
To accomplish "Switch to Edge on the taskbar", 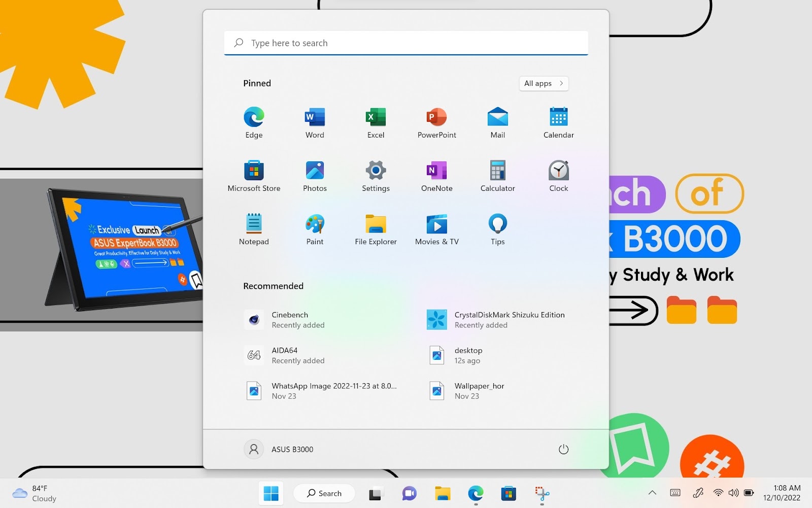I will coord(476,493).
